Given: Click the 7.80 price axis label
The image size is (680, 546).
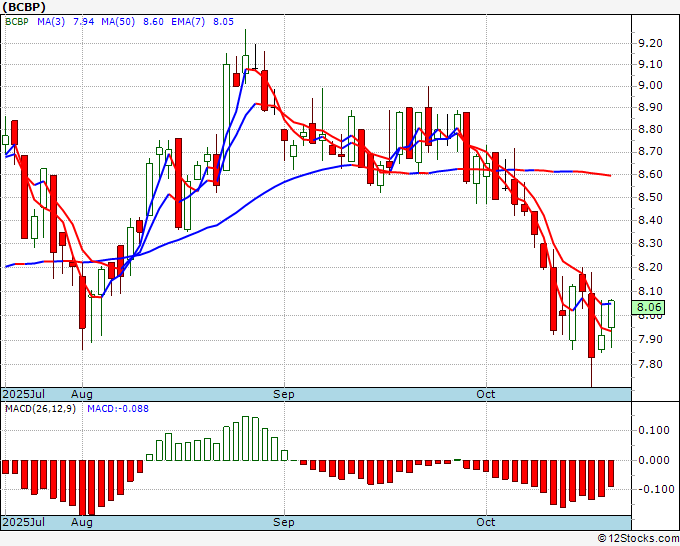Looking at the screenshot, I should (x=650, y=364).
